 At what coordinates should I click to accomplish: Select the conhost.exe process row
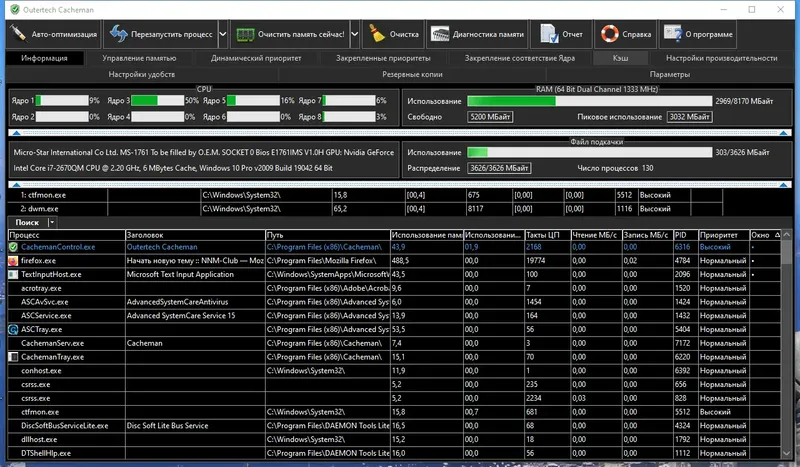pyautogui.click(x=394, y=371)
